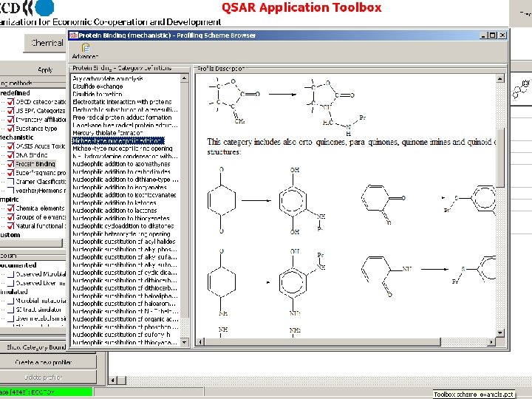Select Acyl carboxylate aminolysis category
Image resolution: width=532 pixels, height=399 pixels.
[x=108, y=79]
